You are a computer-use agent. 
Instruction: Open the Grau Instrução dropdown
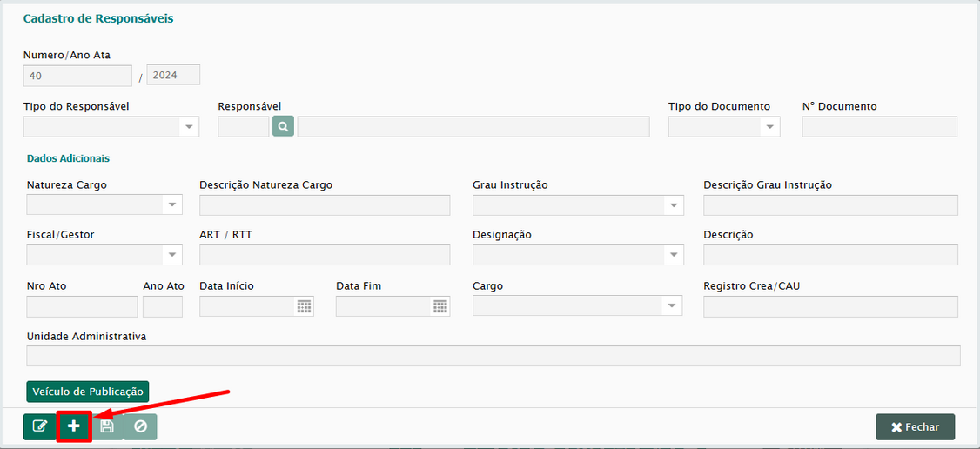[x=674, y=205]
